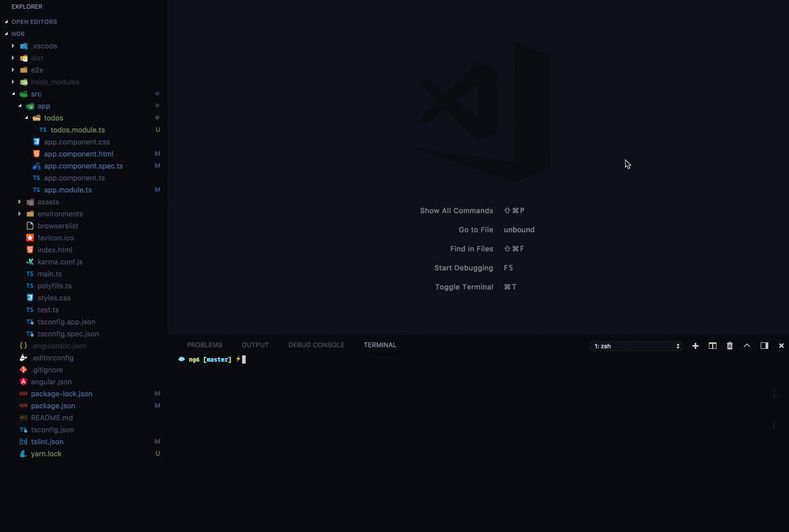
Task: Expand the node_modules folder arrow
Action: (x=13, y=82)
